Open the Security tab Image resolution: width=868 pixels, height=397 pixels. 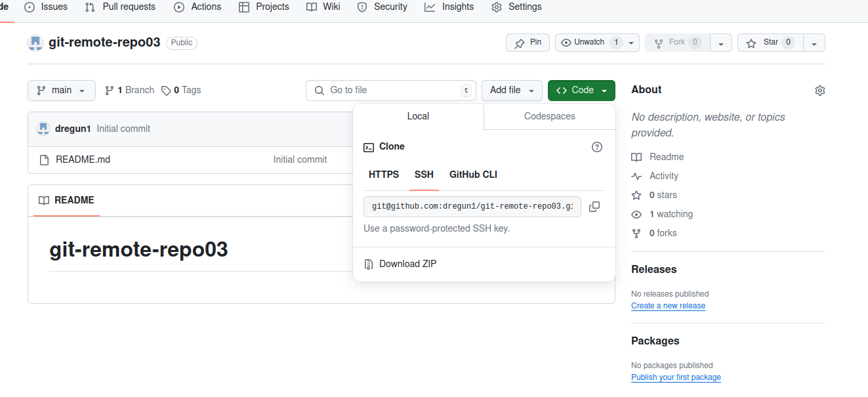coord(382,7)
